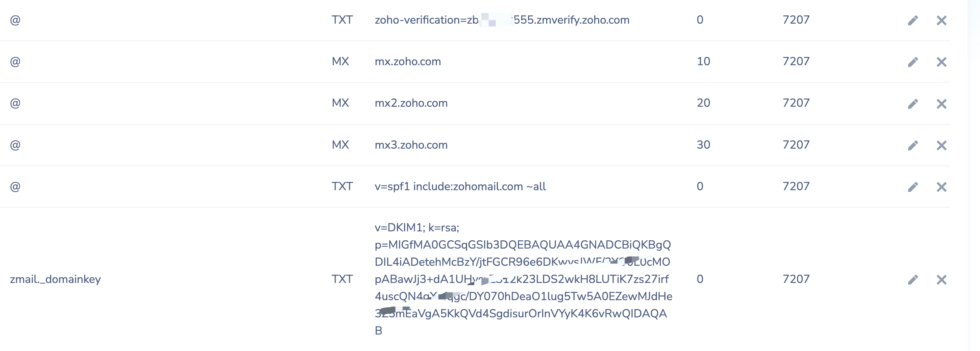Click the mx.zoho.com value text
The image size is (980, 351).
tap(408, 61)
